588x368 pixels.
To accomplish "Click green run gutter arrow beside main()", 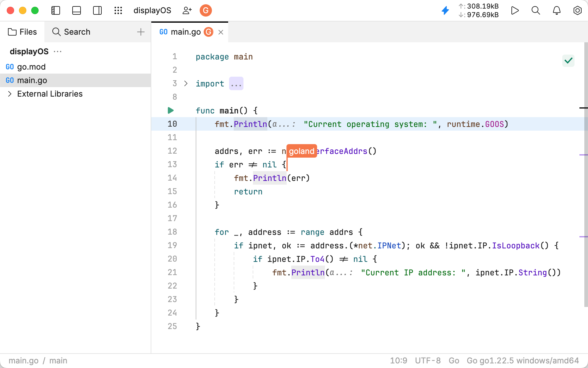I will (171, 110).
